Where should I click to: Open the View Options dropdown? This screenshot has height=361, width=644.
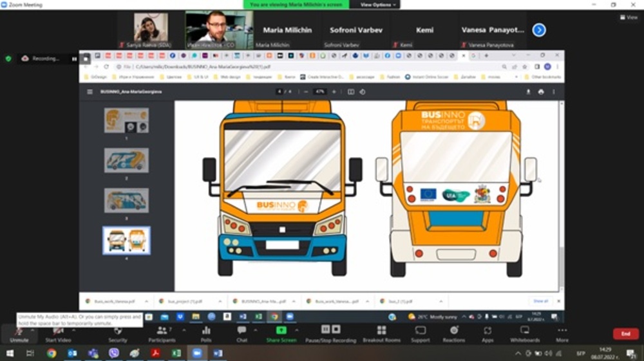point(378,5)
